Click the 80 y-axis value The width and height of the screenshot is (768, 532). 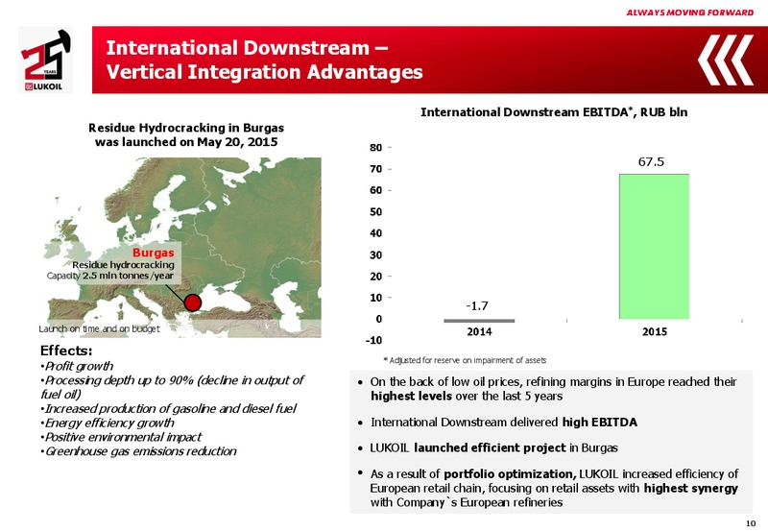pos(375,148)
